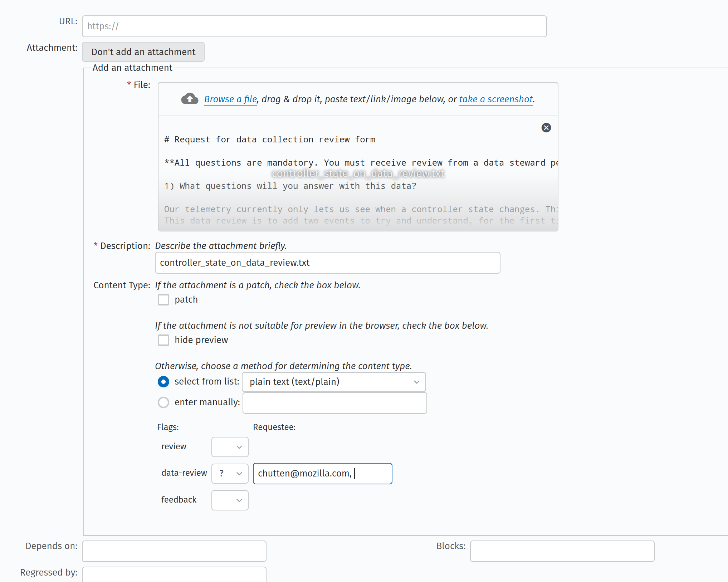
Task: Click the Depends on input field
Action: (174, 551)
